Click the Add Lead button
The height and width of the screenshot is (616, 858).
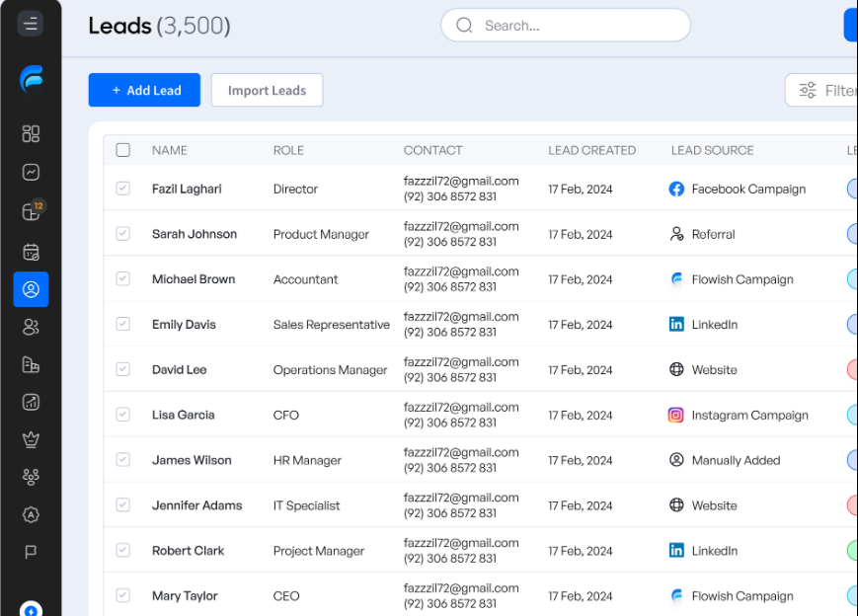tap(144, 90)
